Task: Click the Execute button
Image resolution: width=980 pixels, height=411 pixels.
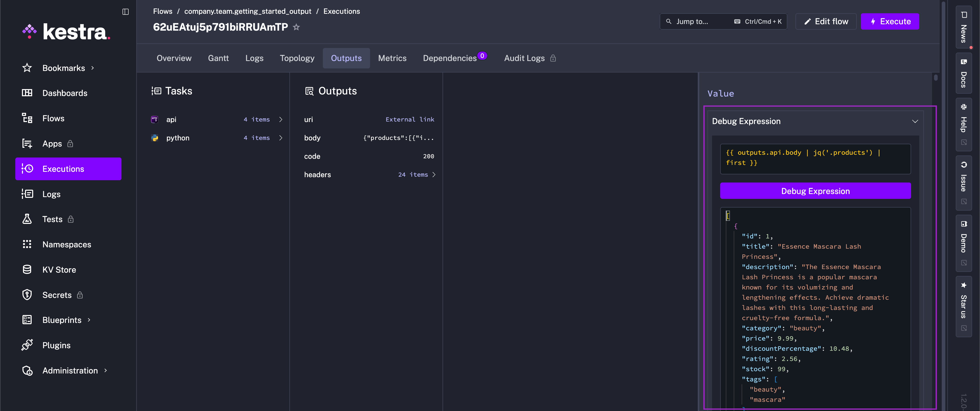Action: coord(890,21)
